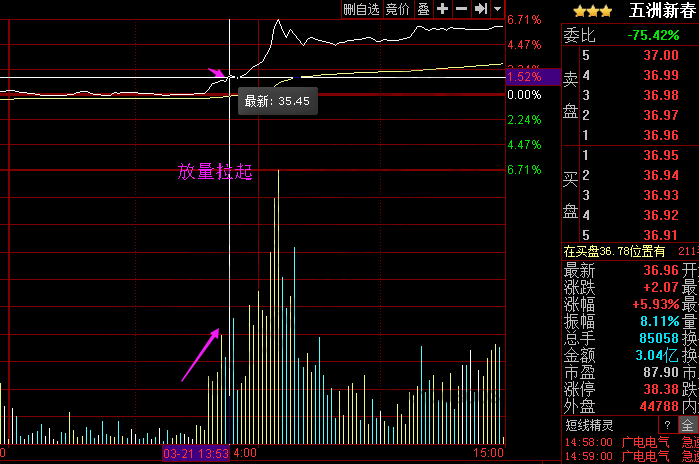
Task: Click the 广电电气 entry at 14:58:00
Action: click(645, 441)
